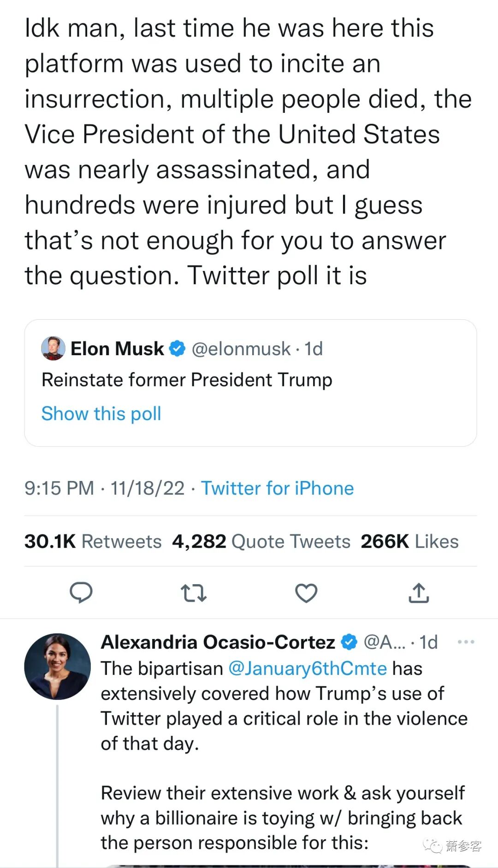Click the 9:15 PM 11/18/22 timestamp
Viewport: 498px width, 868px height.
click(x=104, y=488)
